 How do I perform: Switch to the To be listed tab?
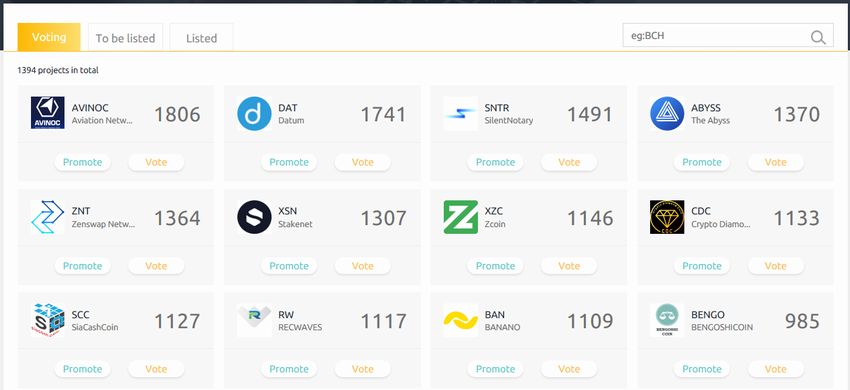coord(125,38)
